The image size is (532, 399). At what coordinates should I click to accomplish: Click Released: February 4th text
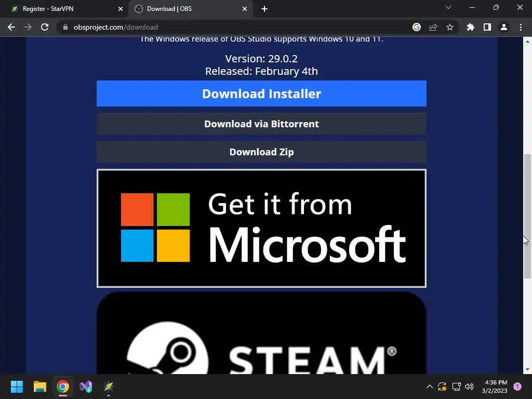point(261,71)
